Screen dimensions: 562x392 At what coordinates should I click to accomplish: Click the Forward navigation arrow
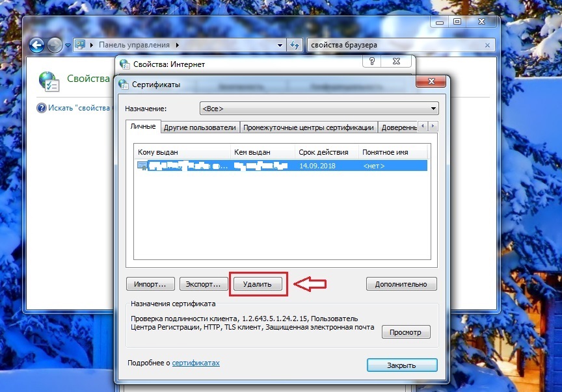click(54, 45)
